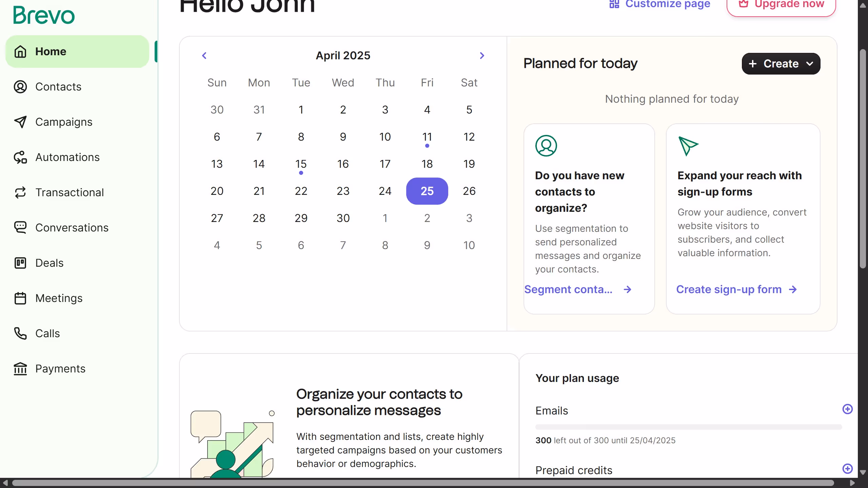Click the horizontal scrollbar at bottom
The image size is (868, 488).
tap(422, 483)
